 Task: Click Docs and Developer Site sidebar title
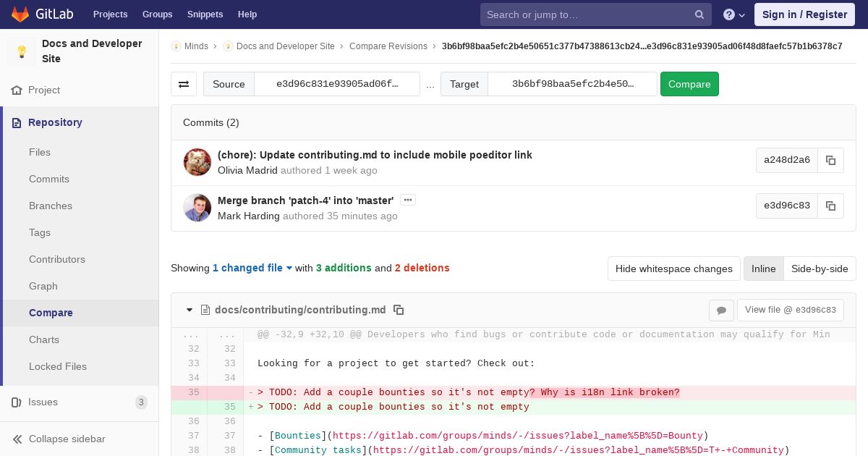pos(92,51)
